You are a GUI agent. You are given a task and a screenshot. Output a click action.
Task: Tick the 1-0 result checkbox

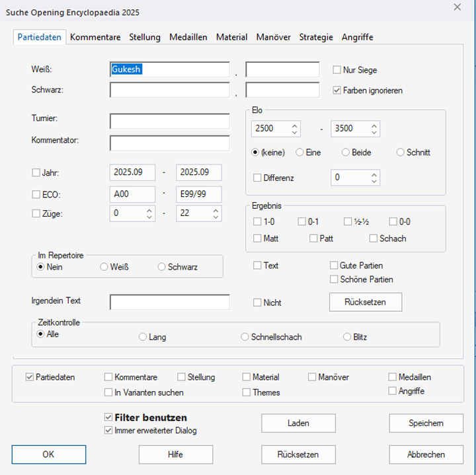tap(257, 222)
